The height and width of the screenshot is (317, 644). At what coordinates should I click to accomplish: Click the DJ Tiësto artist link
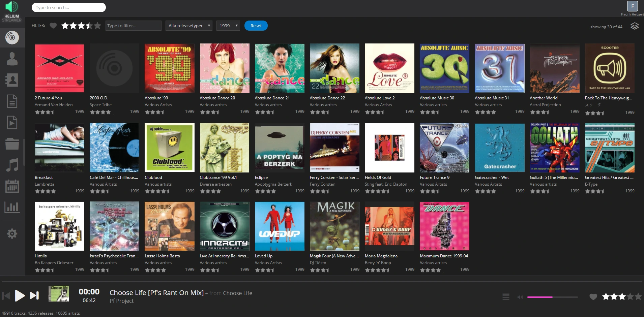(x=318, y=263)
